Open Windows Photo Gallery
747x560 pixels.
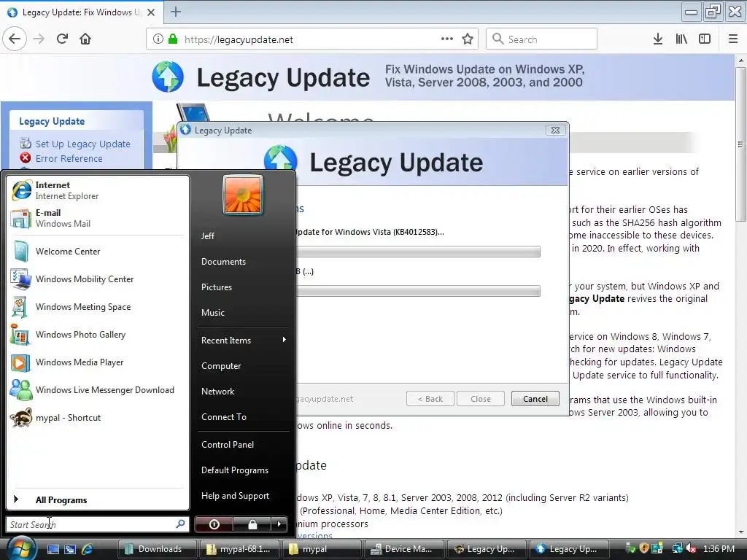click(98, 334)
